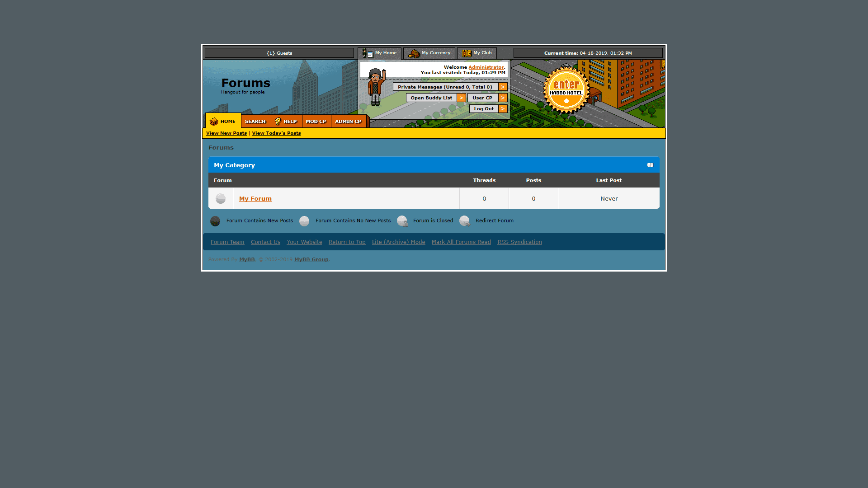
Task: Click the Forum Contains New Posts icon
Action: click(x=216, y=221)
